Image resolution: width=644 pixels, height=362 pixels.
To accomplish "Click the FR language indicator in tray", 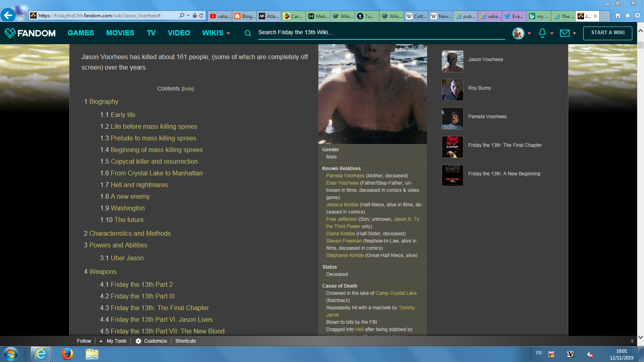I will (x=539, y=353).
